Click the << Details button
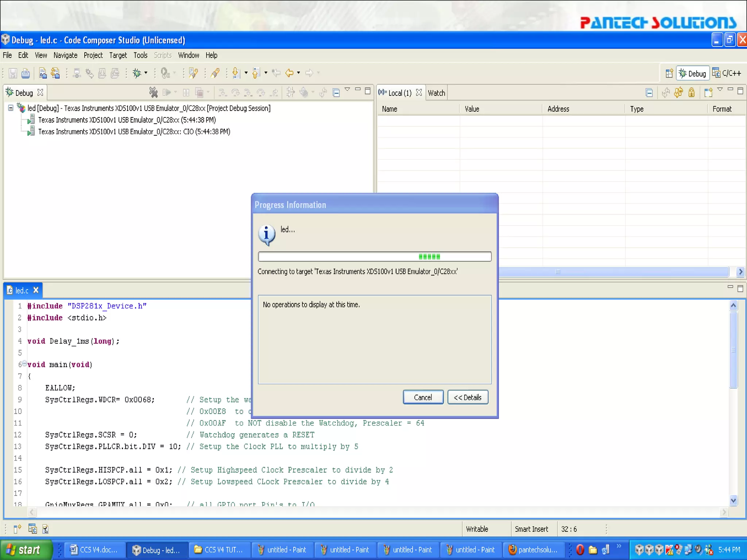The width and height of the screenshot is (747, 560). 468,397
